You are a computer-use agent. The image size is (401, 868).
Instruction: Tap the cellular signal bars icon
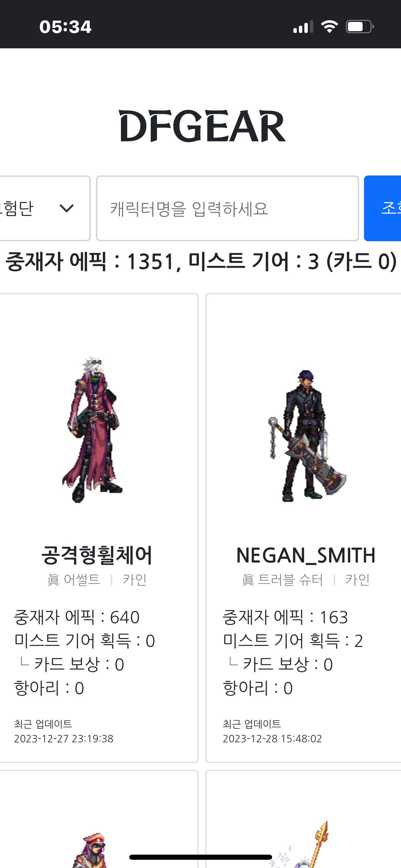coord(303,27)
